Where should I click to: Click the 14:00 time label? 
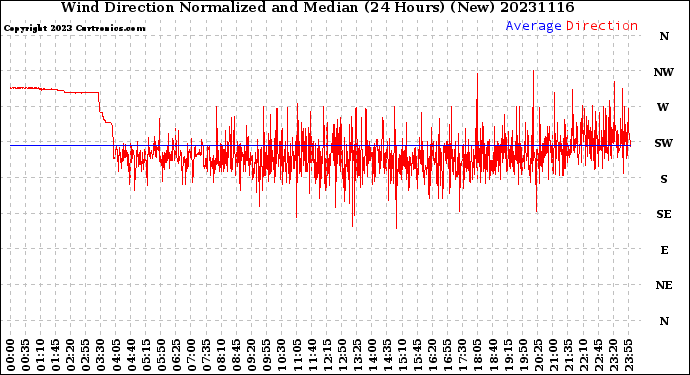pyautogui.click(x=372, y=355)
